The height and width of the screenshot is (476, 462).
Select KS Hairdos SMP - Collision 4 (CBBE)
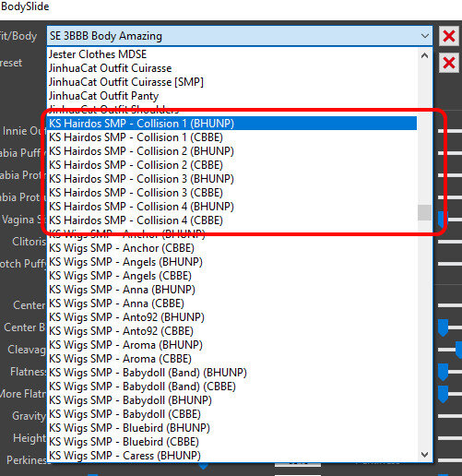(232, 220)
